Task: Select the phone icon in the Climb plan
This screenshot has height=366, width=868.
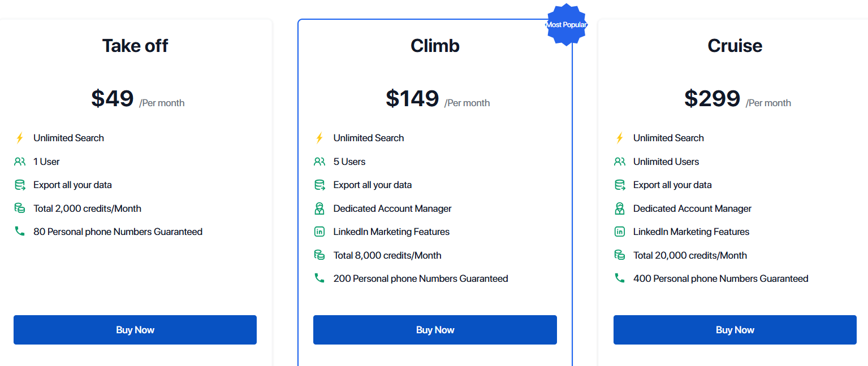Action: pos(320,278)
